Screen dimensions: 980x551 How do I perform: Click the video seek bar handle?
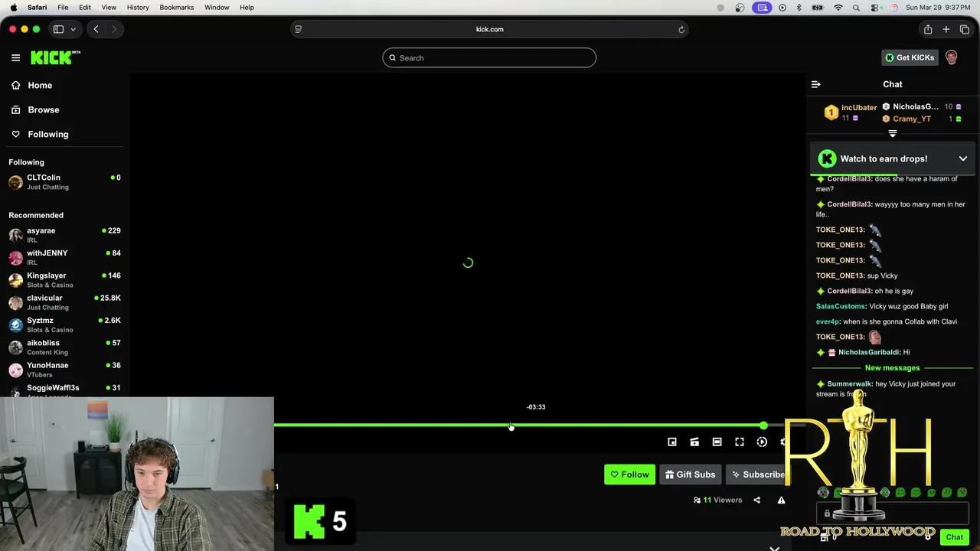[763, 425]
